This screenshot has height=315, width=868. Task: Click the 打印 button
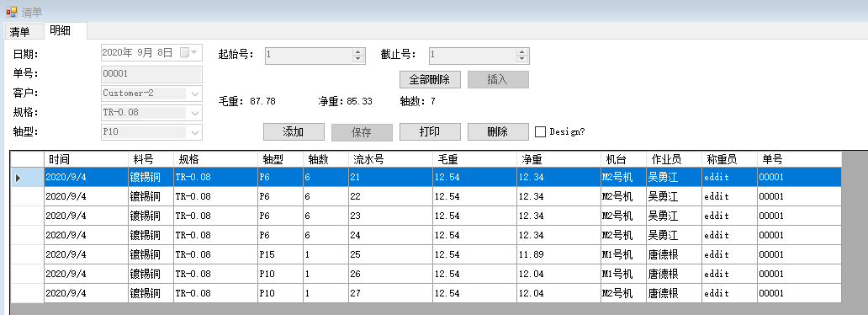430,132
